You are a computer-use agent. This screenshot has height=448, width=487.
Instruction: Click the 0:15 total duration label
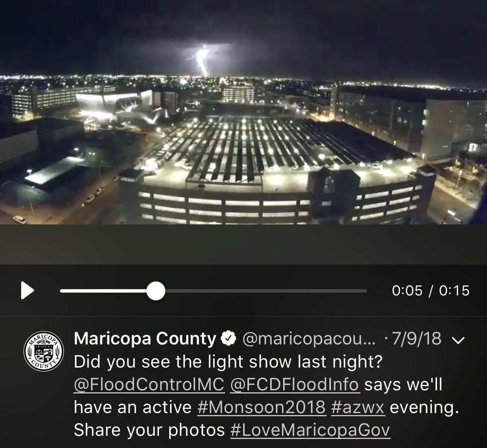pos(454,291)
